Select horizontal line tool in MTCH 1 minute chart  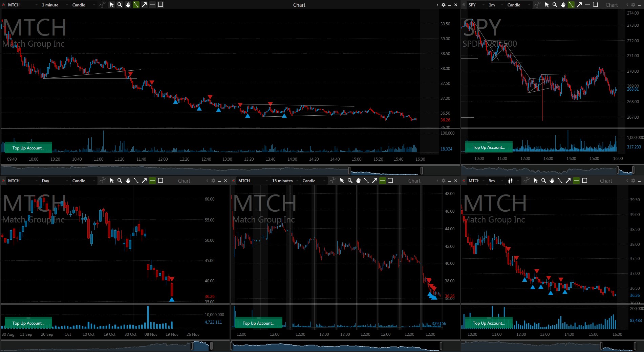[152, 5]
